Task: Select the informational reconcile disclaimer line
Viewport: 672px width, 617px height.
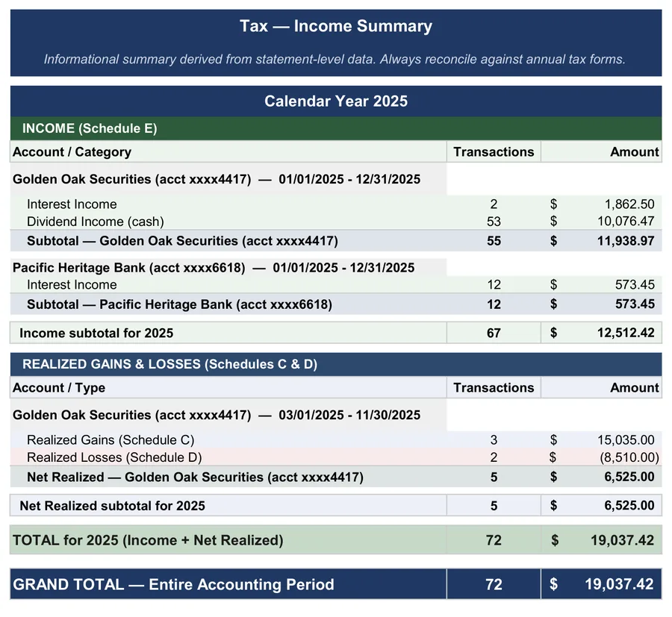Action: (335, 59)
